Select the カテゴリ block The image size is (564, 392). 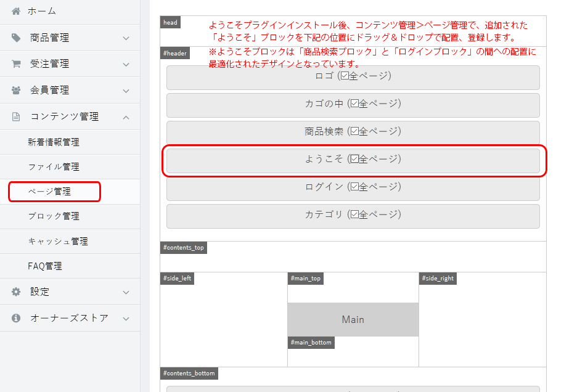(353, 216)
